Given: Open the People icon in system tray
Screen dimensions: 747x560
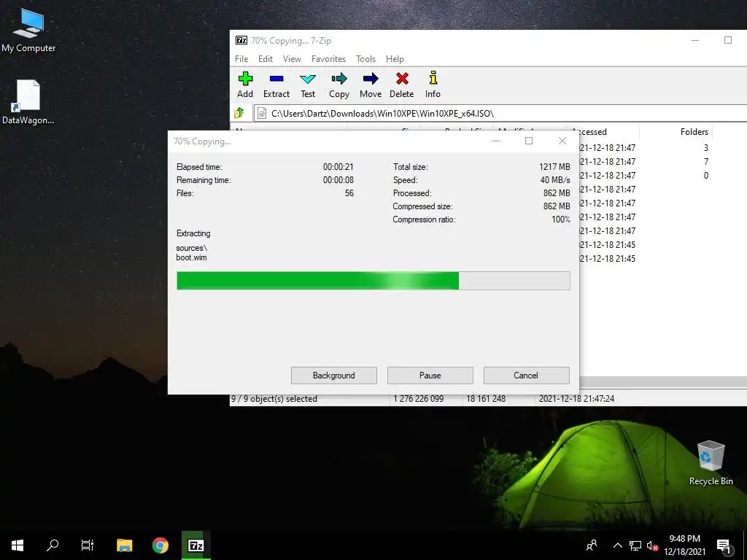Looking at the screenshot, I should (592, 545).
